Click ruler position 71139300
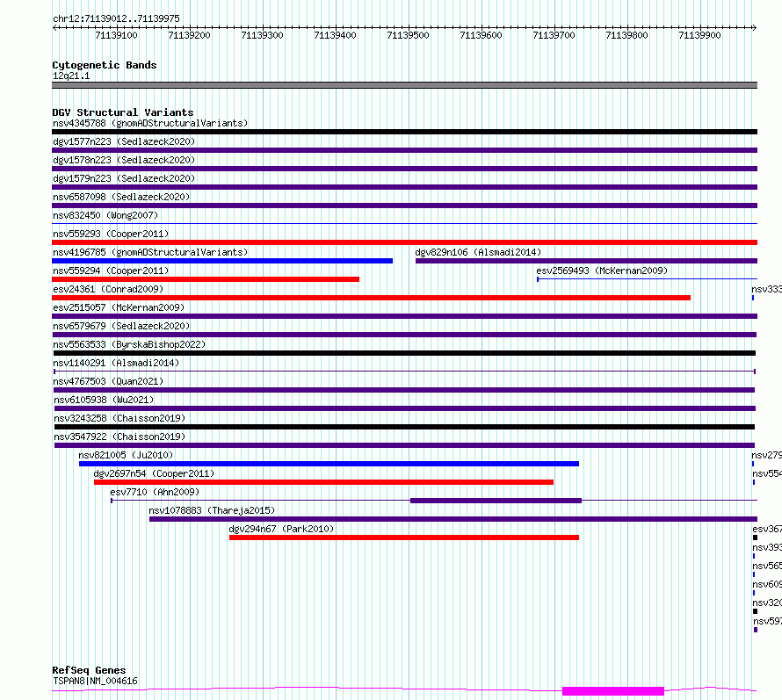 262,35
